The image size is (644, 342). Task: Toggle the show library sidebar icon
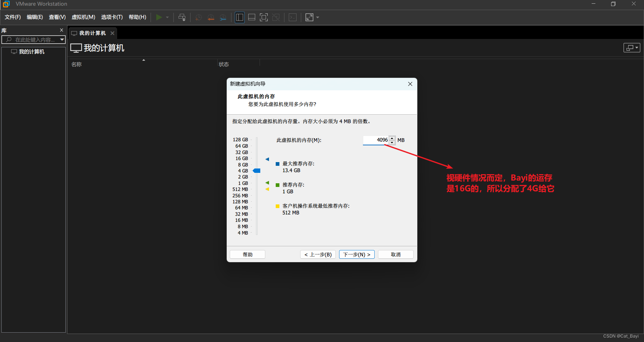click(x=239, y=17)
